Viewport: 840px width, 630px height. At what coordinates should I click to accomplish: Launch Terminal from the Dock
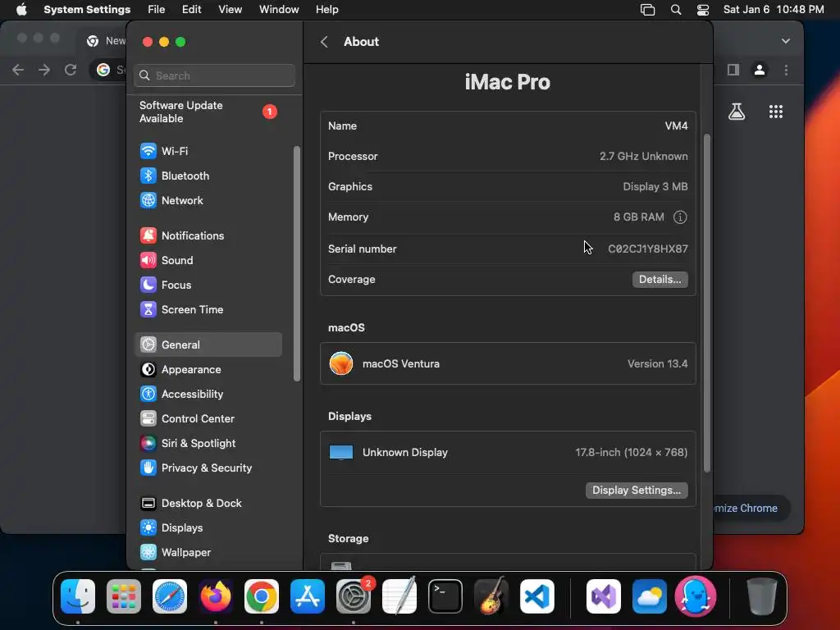pos(445,596)
